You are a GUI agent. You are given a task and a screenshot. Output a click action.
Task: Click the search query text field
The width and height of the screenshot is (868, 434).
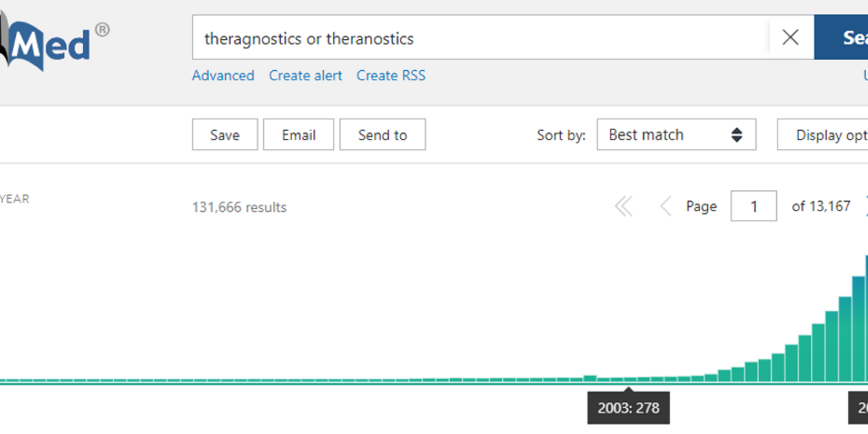pos(477,38)
